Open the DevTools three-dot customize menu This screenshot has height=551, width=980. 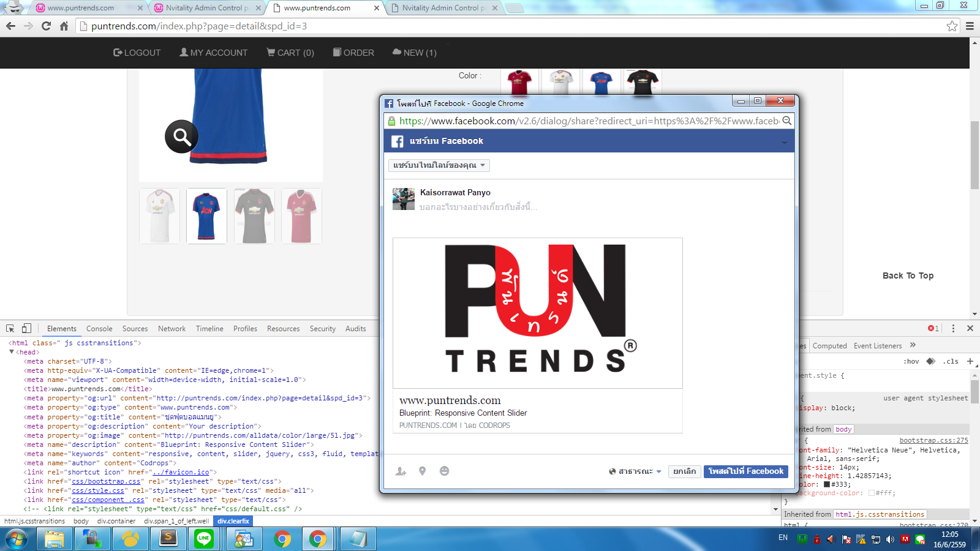(953, 329)
